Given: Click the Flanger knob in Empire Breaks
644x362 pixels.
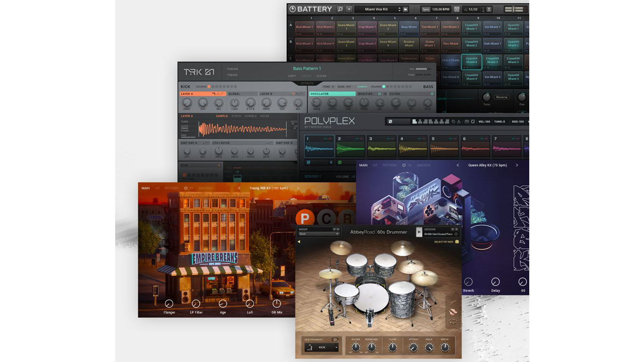Looking at the screenshot, I should (x=169, y=303).
